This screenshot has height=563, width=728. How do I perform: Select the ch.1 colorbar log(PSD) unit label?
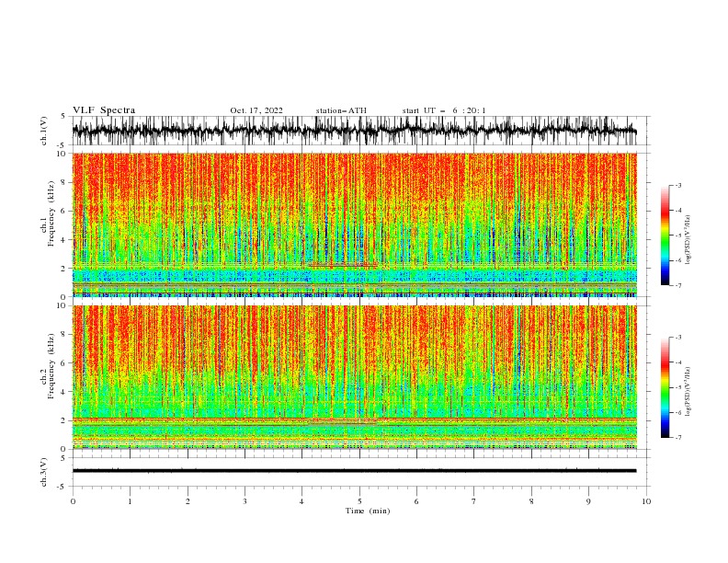[688, 240]
